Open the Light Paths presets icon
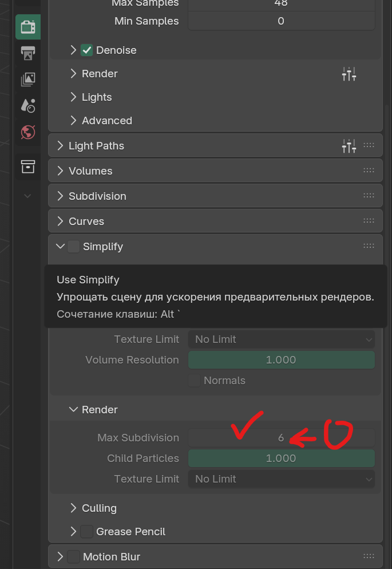392x569 pixels. tap(349, 146)
